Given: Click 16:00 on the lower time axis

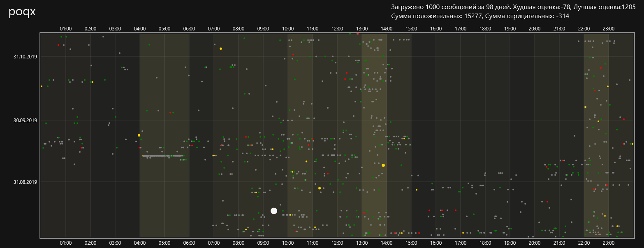Looking at the screenshot, I should (x=436, y=243).
